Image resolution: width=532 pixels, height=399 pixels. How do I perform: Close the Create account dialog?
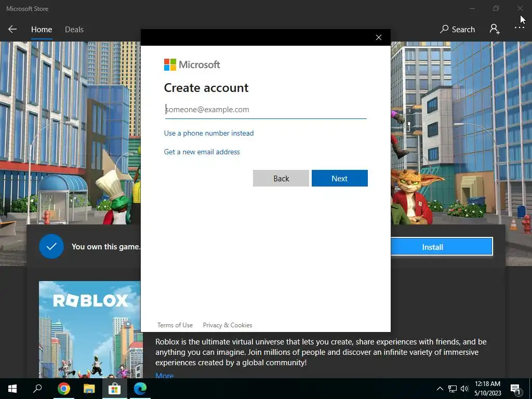coord(379,37)
